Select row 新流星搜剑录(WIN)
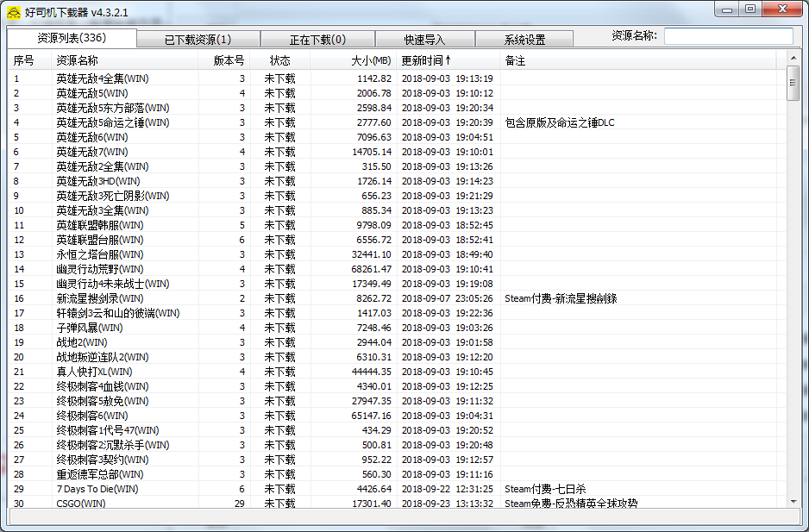The image size is (809, 532). 397,298
